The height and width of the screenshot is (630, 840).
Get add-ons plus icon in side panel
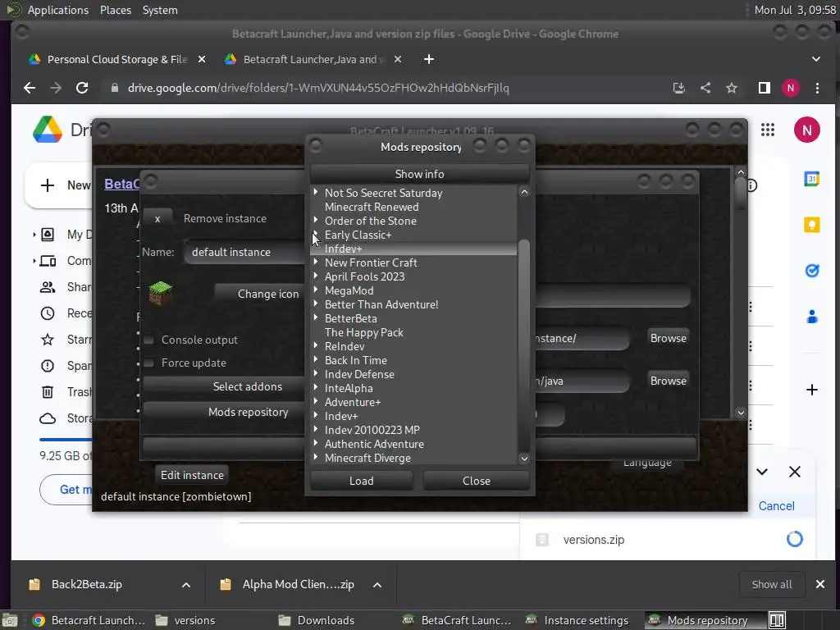pos(812,390)
